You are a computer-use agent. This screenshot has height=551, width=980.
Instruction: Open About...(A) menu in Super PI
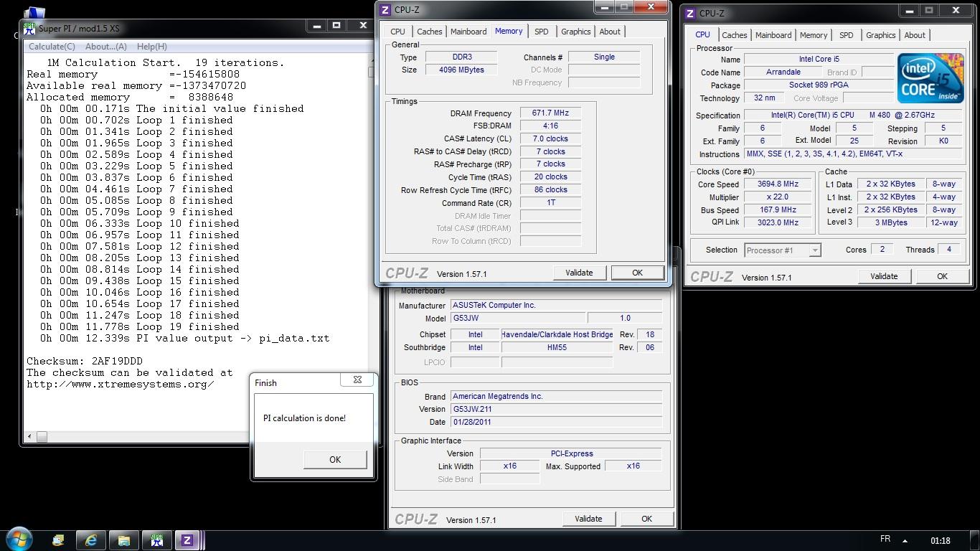coord(106,46)
